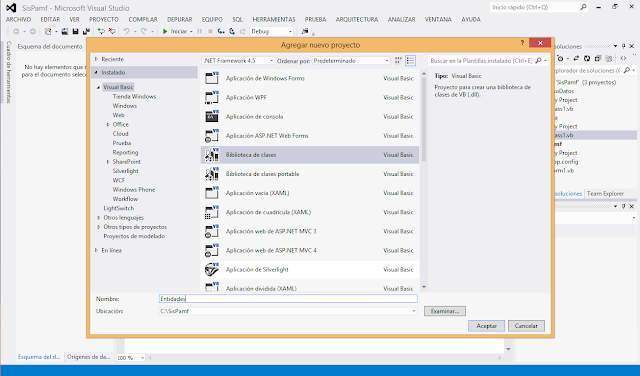Click the Cancelar button

[x=526, y=326]
